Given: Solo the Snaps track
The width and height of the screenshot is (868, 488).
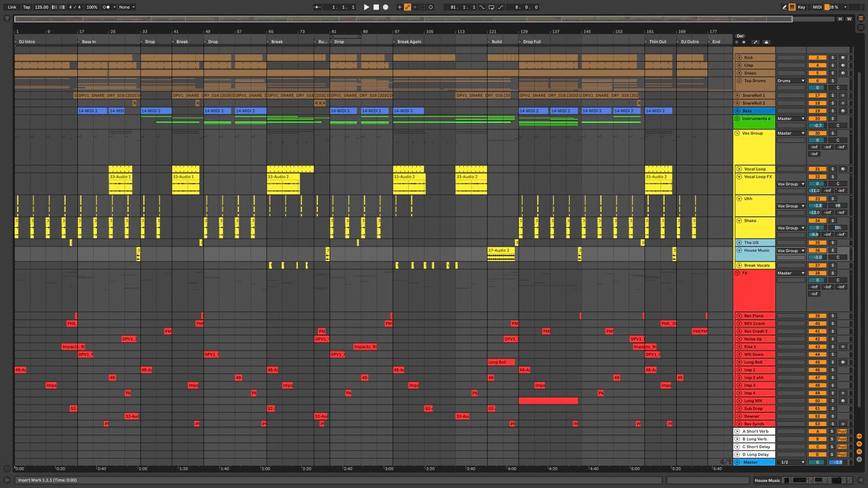Looking at the screenshot, I should tap(833, 73).
